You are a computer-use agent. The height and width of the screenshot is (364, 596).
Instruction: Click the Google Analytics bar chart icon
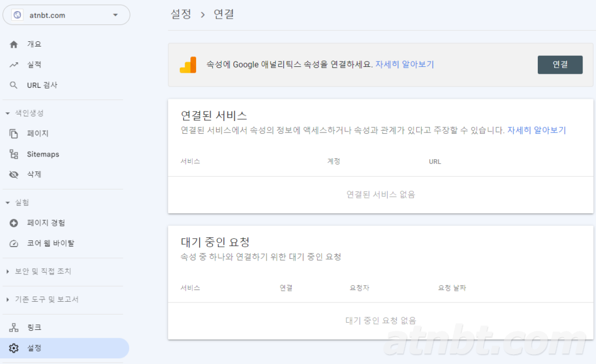188,65
